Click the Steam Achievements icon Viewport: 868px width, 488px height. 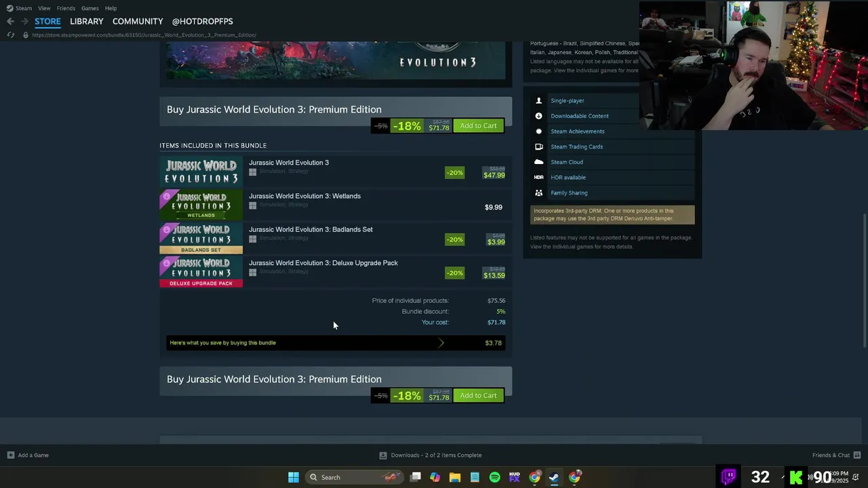pyautogui.click(x=539, y=131)
